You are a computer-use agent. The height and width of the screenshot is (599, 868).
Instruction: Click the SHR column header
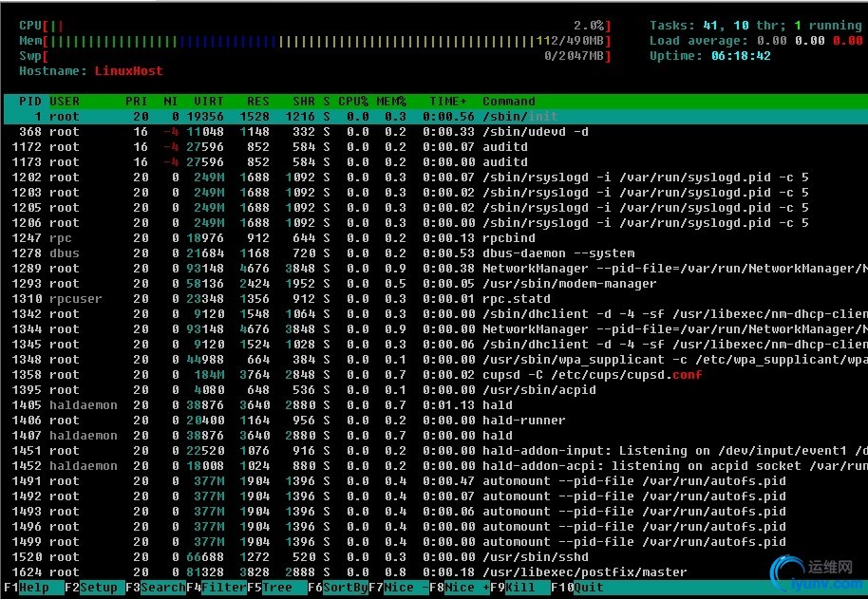[304, 102]
